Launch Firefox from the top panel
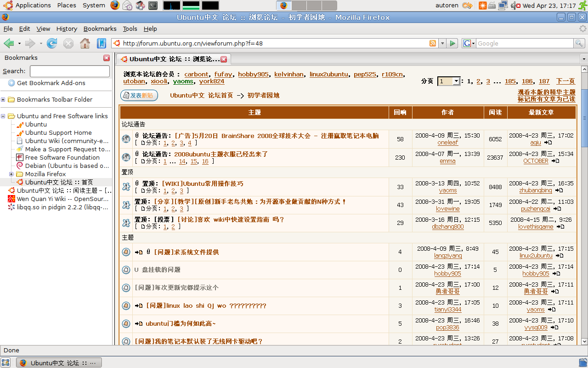588x368 pixels. tap(115, 6)
